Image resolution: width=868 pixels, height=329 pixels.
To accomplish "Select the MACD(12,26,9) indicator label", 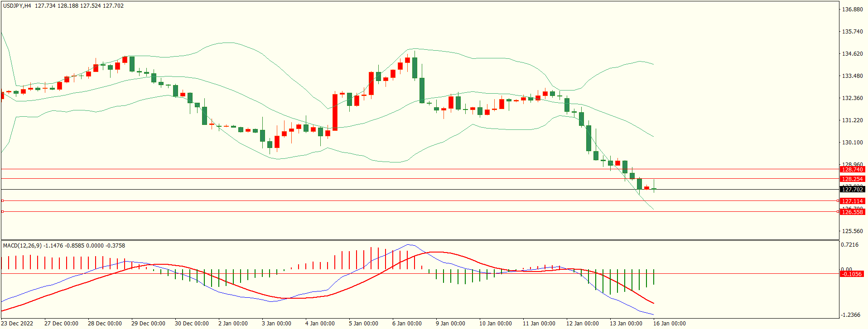I will (22, 246).
